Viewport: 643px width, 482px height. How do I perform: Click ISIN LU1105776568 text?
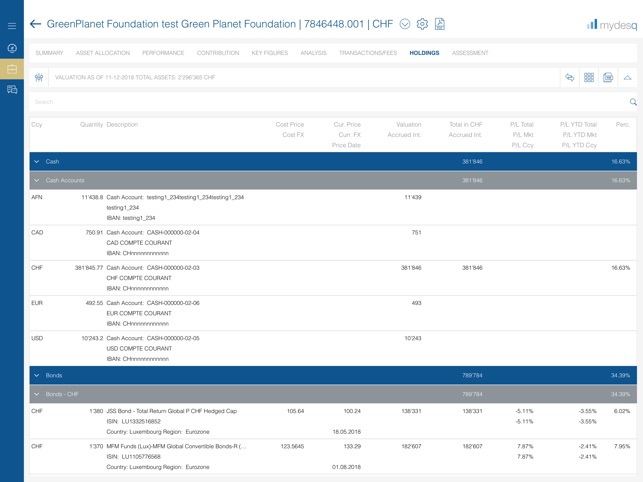(x=134, y=457)
